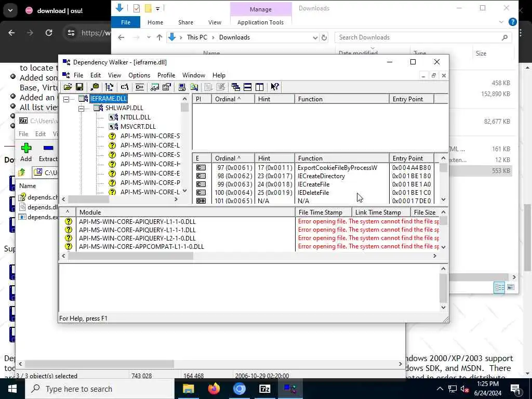Screen dimensions: 532x399
Task: Open the Edit menu in Dependency Walker
Action: coord(96,75)
